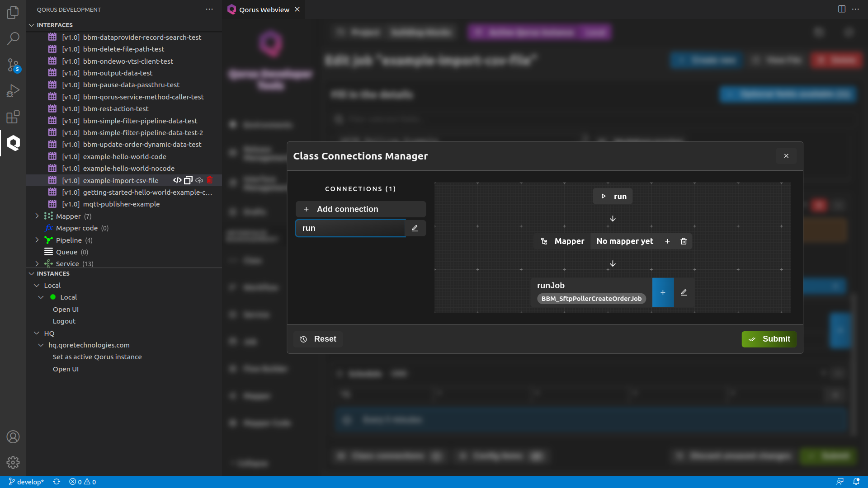Click BBM_SftpPollerCreateOrderJob class tag

click(x=591, y=299)
